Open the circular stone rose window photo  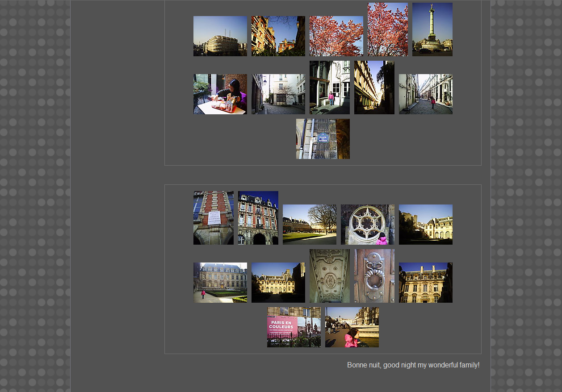pos(367,225)
